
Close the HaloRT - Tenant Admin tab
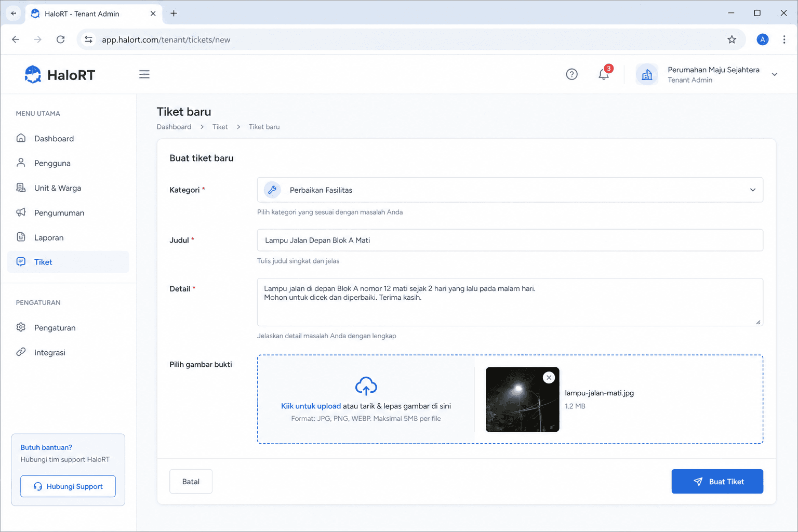tap(153, 14)
